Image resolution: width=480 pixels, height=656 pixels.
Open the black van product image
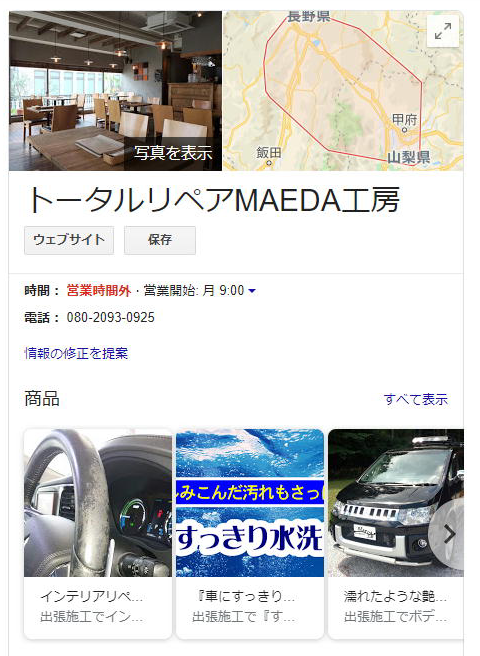(396, 503)
